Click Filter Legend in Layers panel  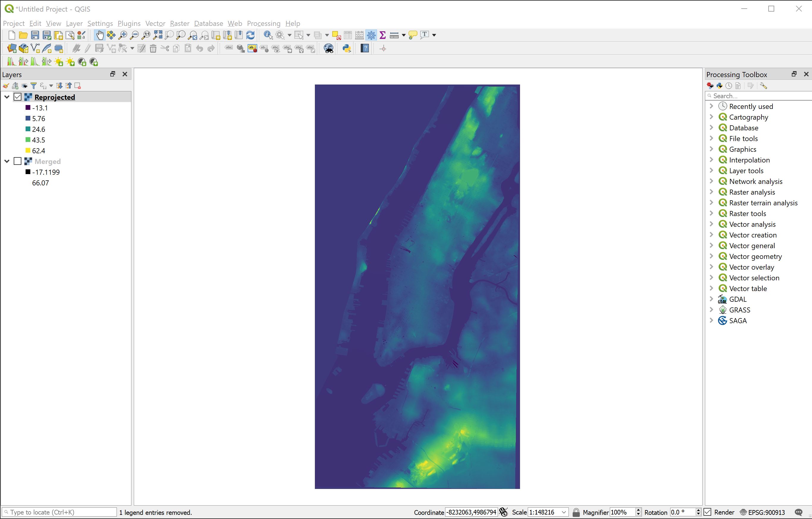(34, 86)
